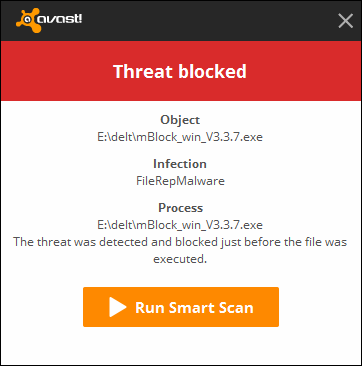
Task: Select the Infection label
Action: coord(180,164)
